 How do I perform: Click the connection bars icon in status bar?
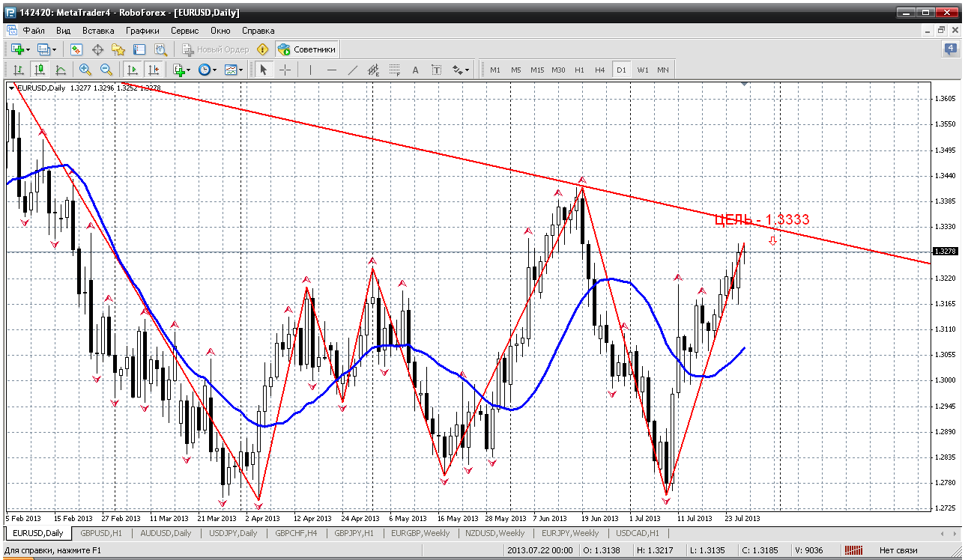tap(853, 550)
